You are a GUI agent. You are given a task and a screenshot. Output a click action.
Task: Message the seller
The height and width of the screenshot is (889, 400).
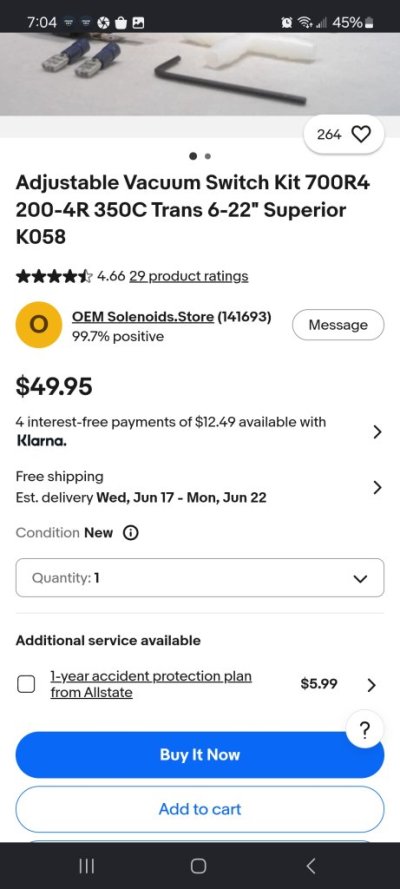tap(338, 325)
